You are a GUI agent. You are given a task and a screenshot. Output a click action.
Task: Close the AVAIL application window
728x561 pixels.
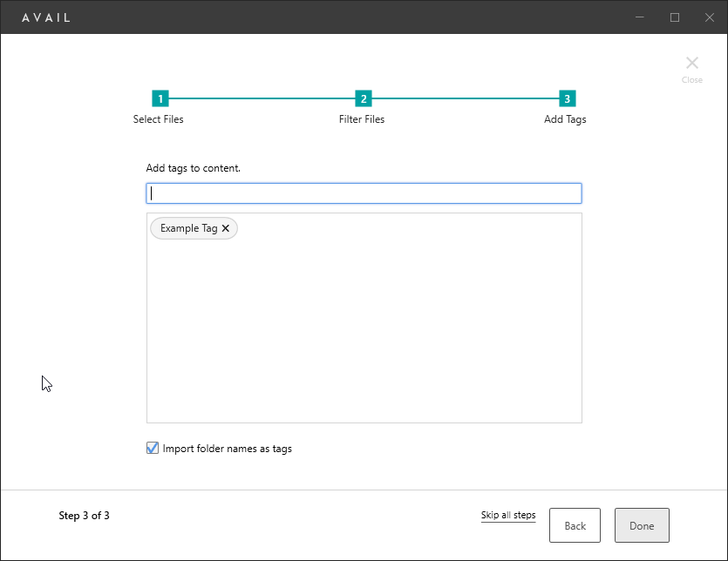click(x=710, y=17)
